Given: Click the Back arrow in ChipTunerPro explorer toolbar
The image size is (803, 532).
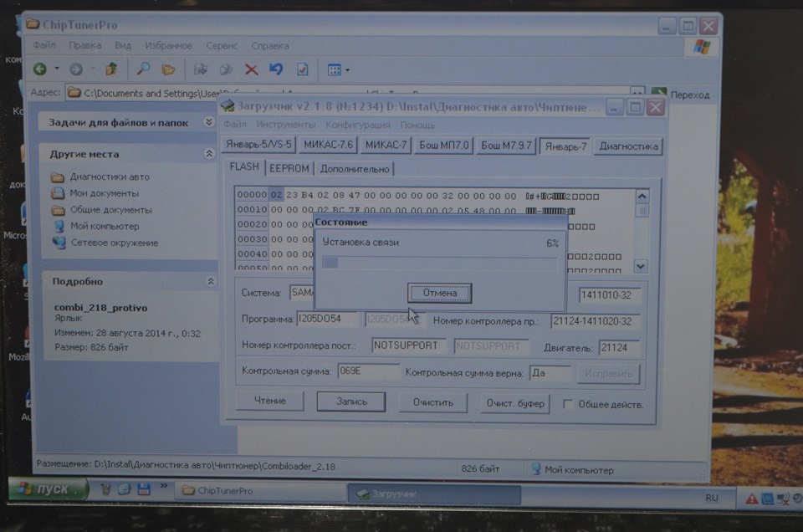Looking at the screenshot, I should pos(39,69).
